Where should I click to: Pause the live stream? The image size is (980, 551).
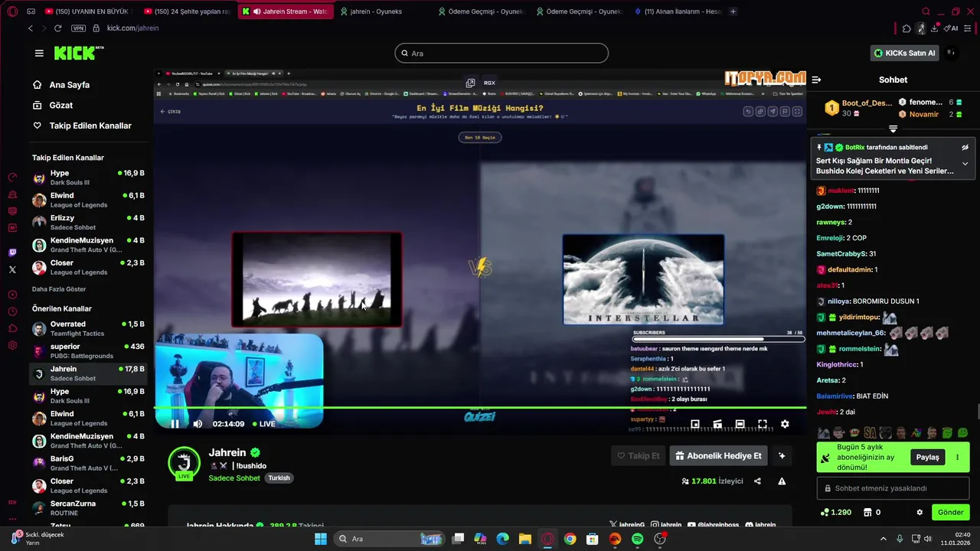click(x=175, y=424)
